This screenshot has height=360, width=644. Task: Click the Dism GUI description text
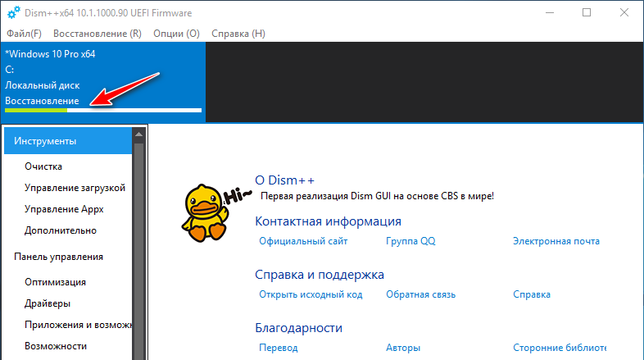pos(377,196)
